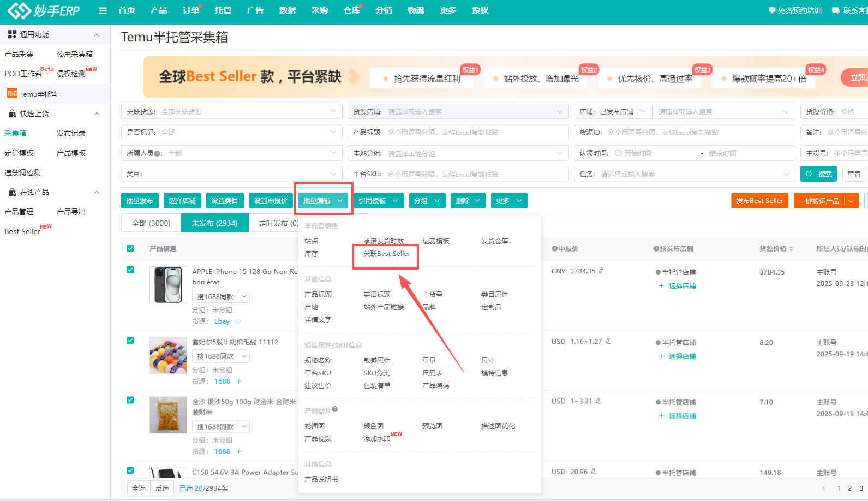Open the 本地分组 dropdown
The height and width of the screenshot is (501, 868).
pos(458,153)
